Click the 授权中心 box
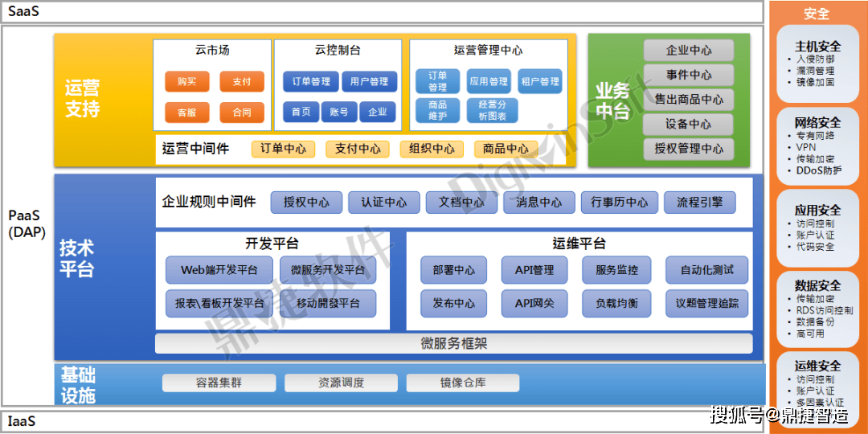 [x=306, y=203]
